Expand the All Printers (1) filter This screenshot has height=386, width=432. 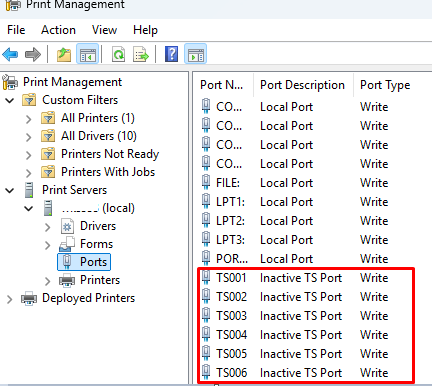29,119
